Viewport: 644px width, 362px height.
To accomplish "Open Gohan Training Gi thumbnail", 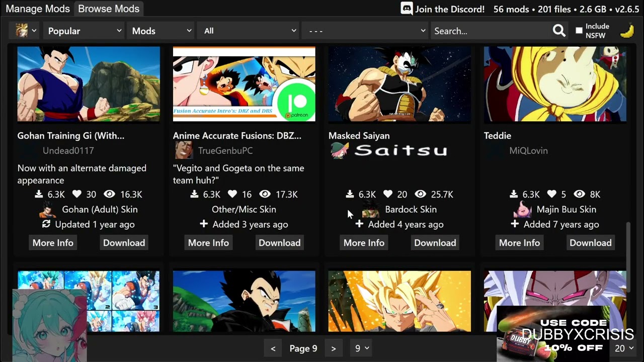I will 89,84.
